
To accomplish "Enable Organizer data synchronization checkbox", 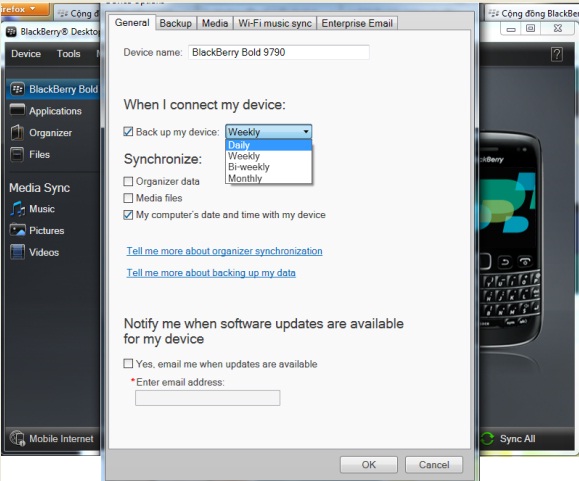I will tap(128, 181).
